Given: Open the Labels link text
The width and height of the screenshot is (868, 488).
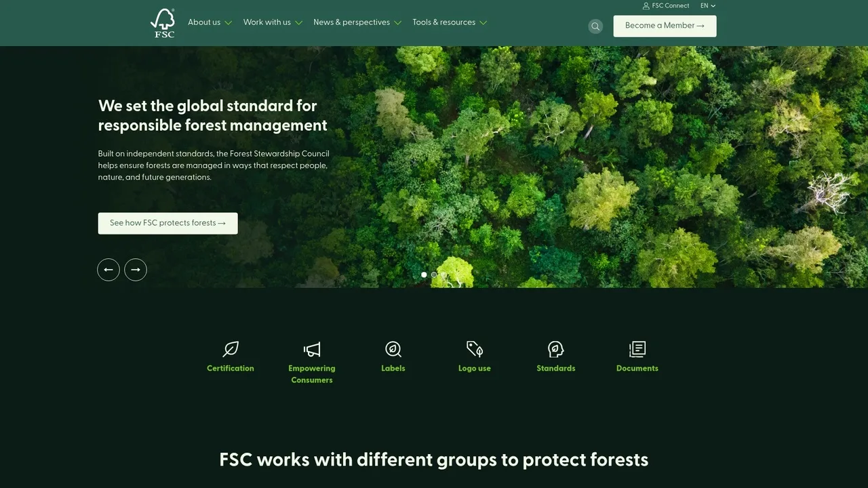Looking at the screenshot, I should pos(393,369).
